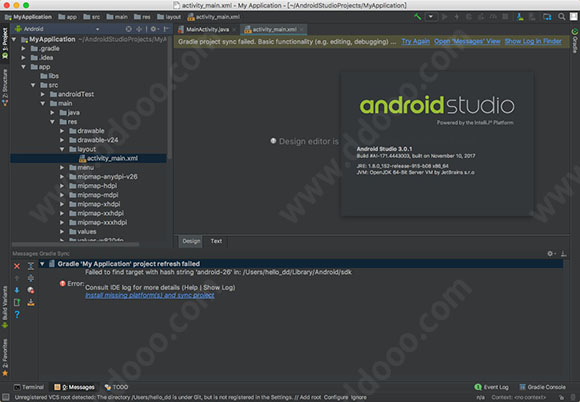Viewport: 580px width, 402px height.
Task: Open the Messages panel gear settings
Action: [x=551, y=254]
